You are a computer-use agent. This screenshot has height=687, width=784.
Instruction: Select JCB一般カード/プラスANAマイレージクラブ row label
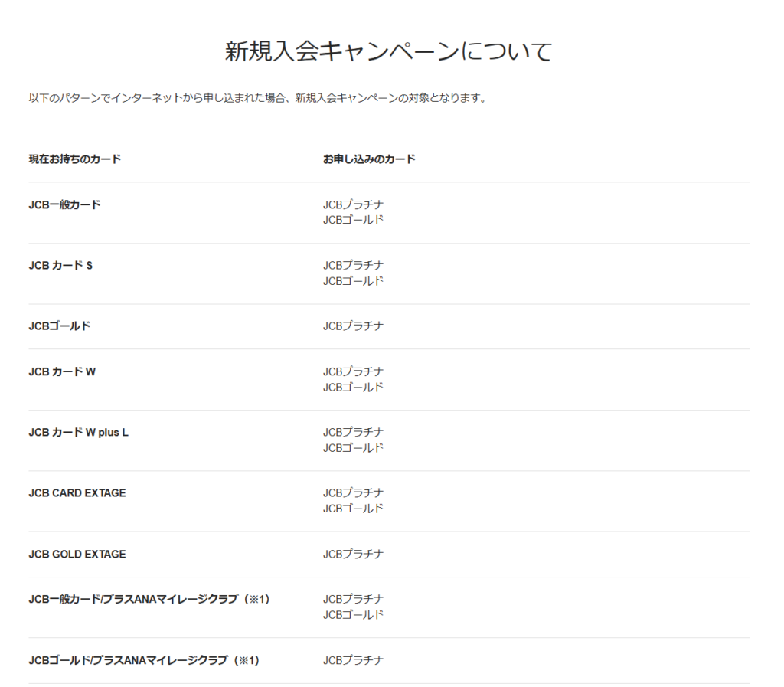[149, 599]
